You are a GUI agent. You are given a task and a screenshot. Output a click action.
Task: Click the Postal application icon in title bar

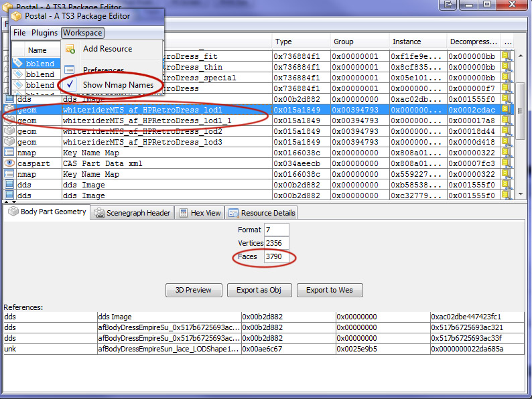(16, 16)
